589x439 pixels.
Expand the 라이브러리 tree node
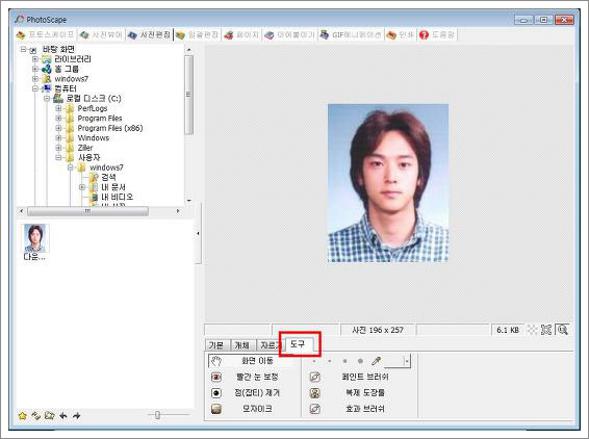point(35,59)
